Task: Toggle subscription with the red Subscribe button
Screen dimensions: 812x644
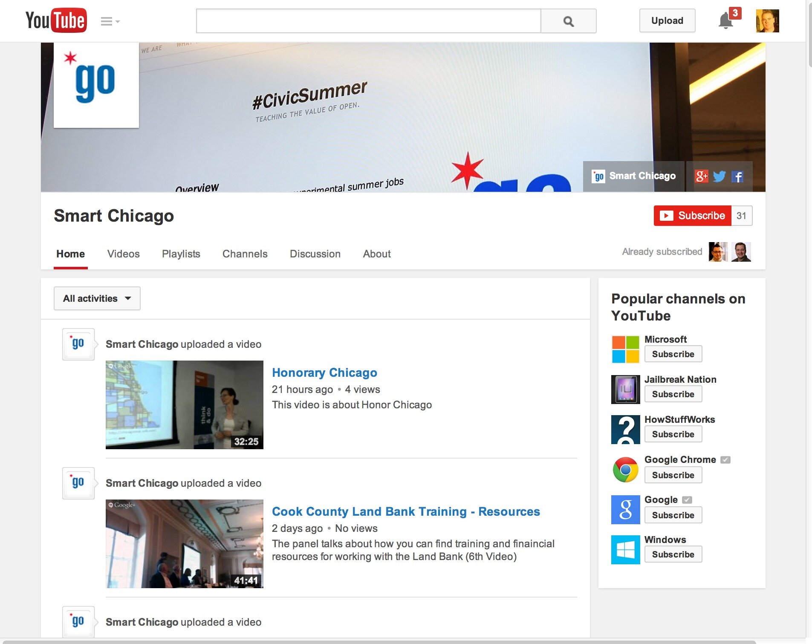Action: click(693, 216)
